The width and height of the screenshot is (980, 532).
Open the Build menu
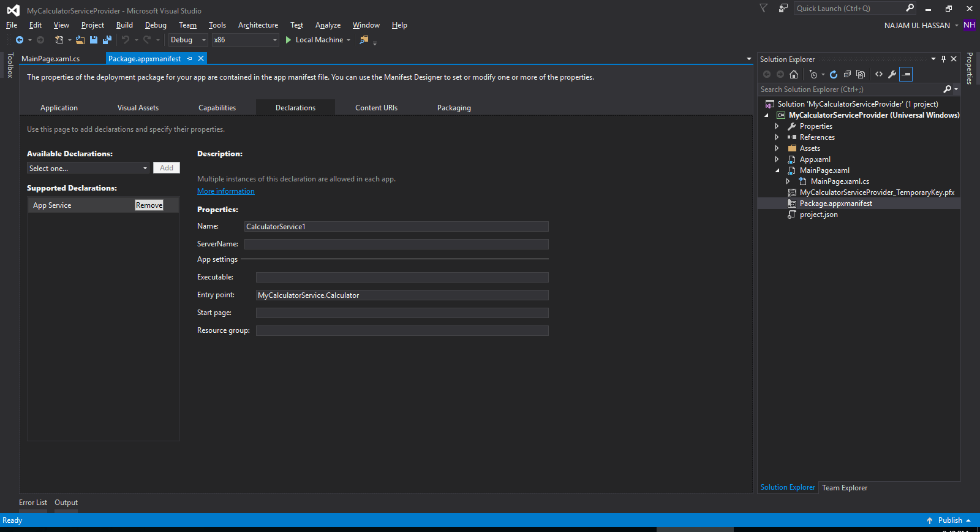click(124, 25)
